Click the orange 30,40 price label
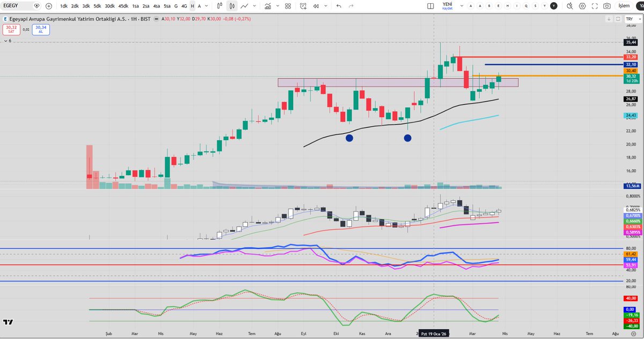This screenshot has height=339, width=644. click(631, 70)
